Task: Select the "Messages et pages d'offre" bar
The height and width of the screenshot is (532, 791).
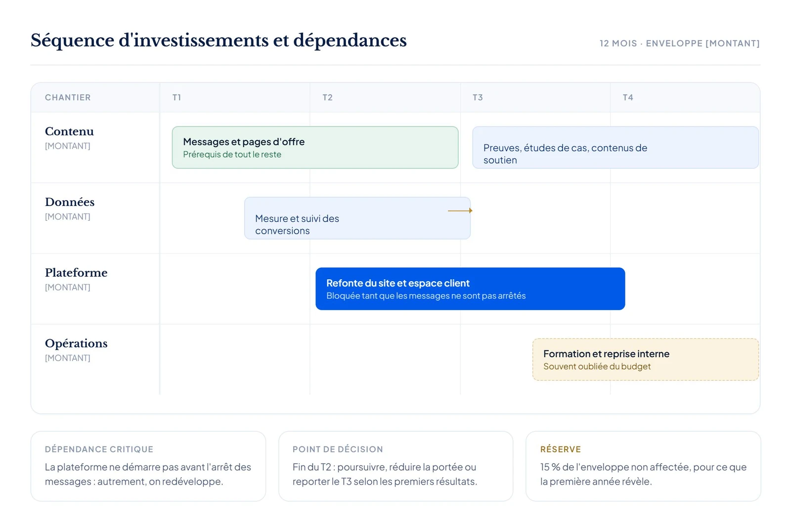Action: pyautogui.click(x=315, y=148)
